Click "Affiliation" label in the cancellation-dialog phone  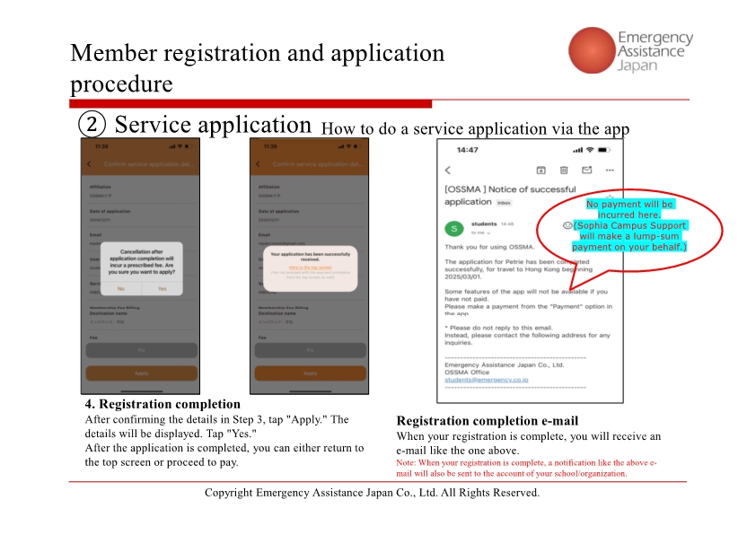pyautogui.click(x=101, y=187)
